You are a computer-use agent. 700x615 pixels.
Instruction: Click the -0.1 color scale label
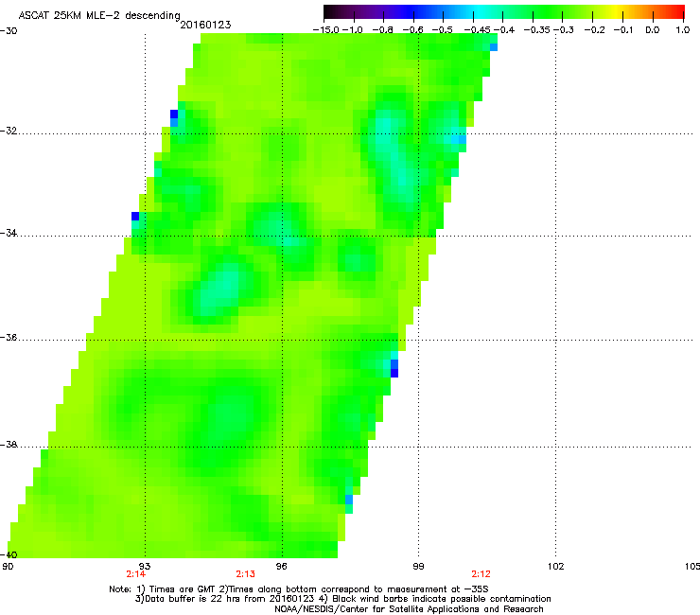pos(623,30)
